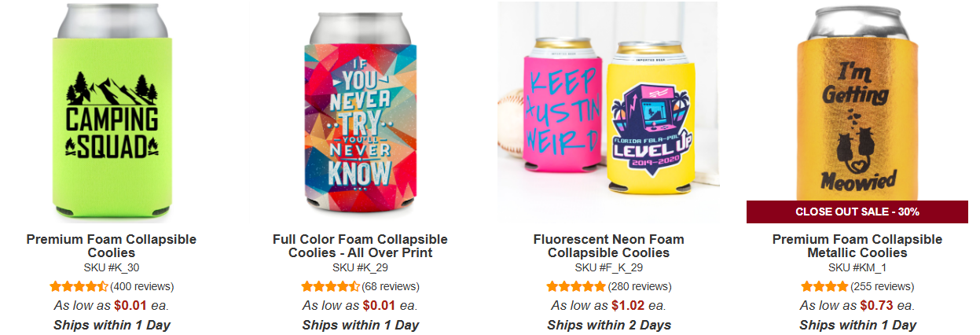Open the Fluorescent Neon Foam Collapsible Coolies link

click(x=608, y=246)
